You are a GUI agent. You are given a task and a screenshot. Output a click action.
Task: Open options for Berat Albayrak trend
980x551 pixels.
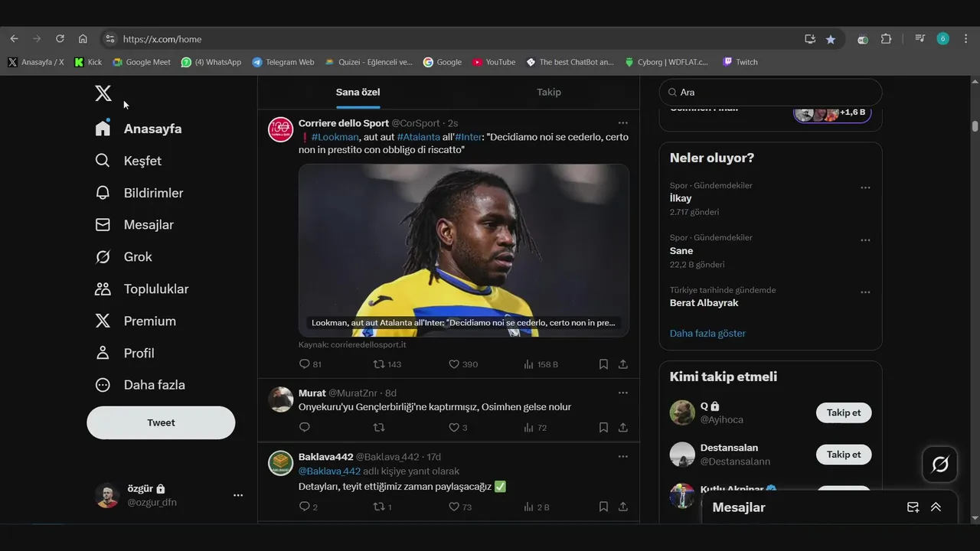click(865, 292)
